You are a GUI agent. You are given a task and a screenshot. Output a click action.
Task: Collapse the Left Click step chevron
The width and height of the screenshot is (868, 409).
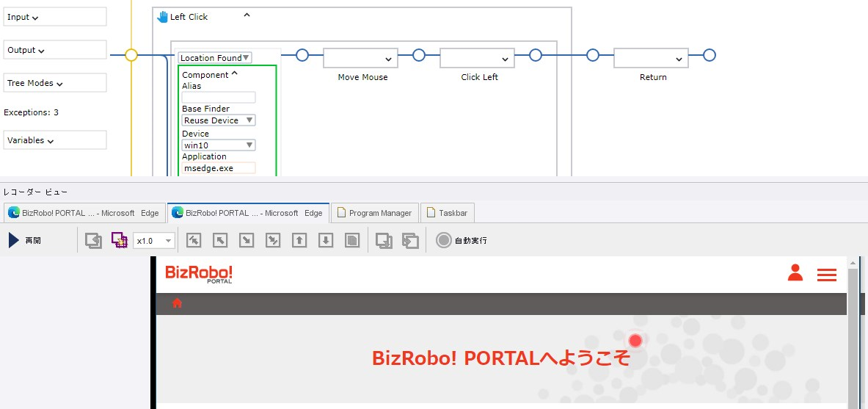247,15
